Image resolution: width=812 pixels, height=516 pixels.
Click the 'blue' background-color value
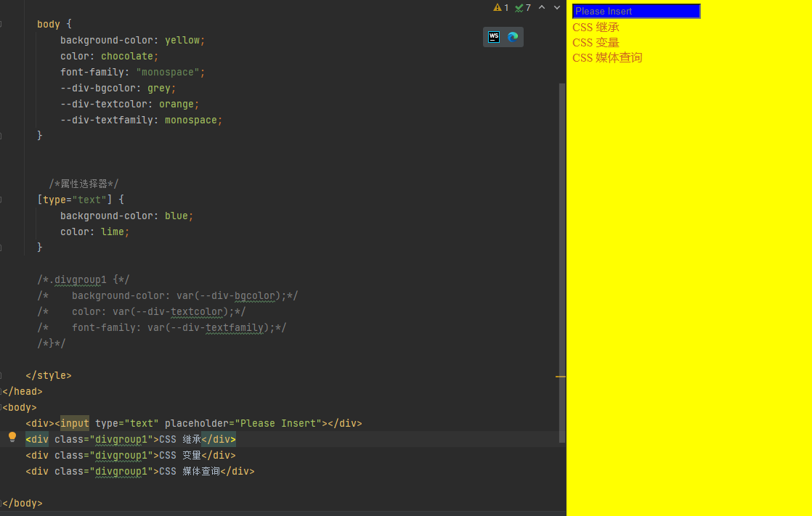click(x=176, y=216)
